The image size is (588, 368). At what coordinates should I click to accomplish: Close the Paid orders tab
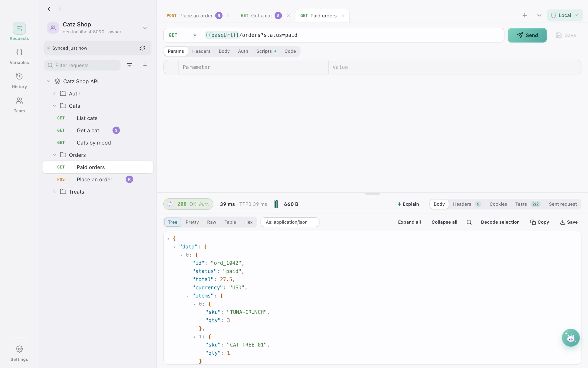343,16
